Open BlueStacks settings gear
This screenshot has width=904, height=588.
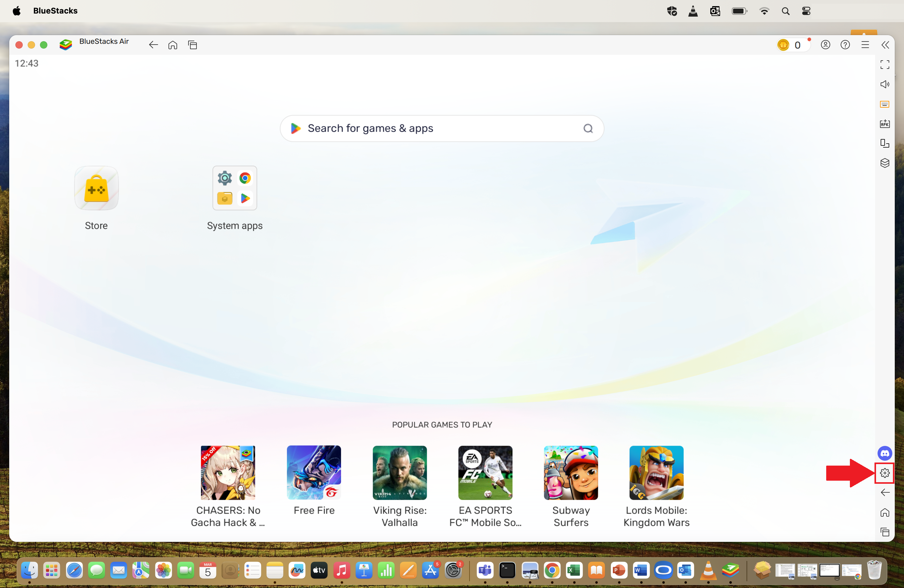885,473
